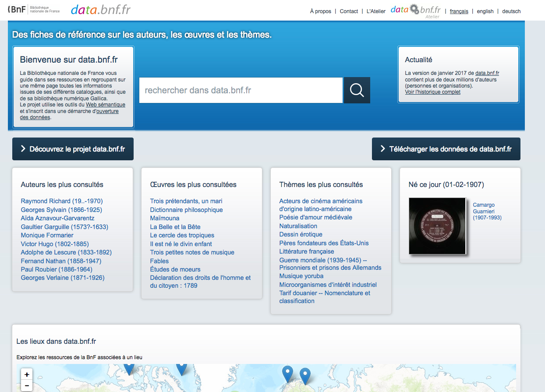The width and height of the screenshot is (545, 392).
Task: Open Fernand Nathan (1858-1947)
Action: 61,261
